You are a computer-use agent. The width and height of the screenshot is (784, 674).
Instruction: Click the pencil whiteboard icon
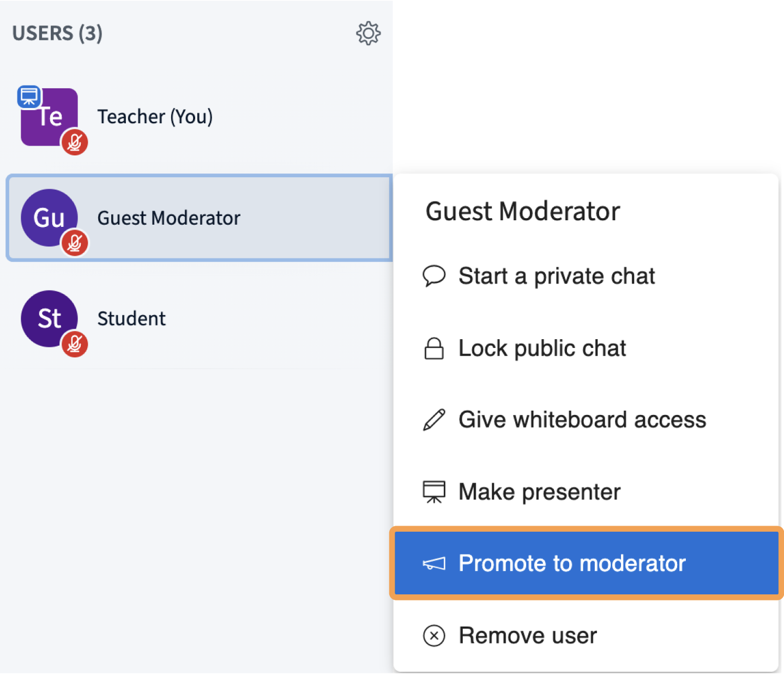pyautogui.click(x=434, y=420)
